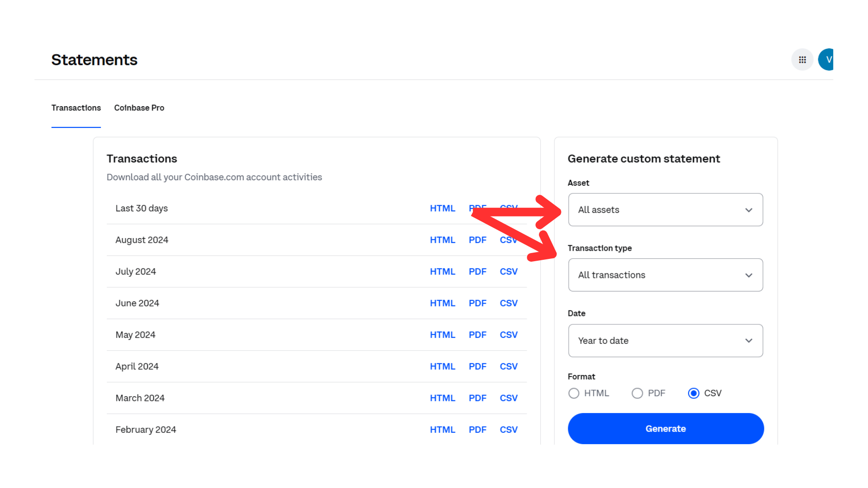Open the All transactions type dropdown
868x488 pixels.
tap(665, 275)
